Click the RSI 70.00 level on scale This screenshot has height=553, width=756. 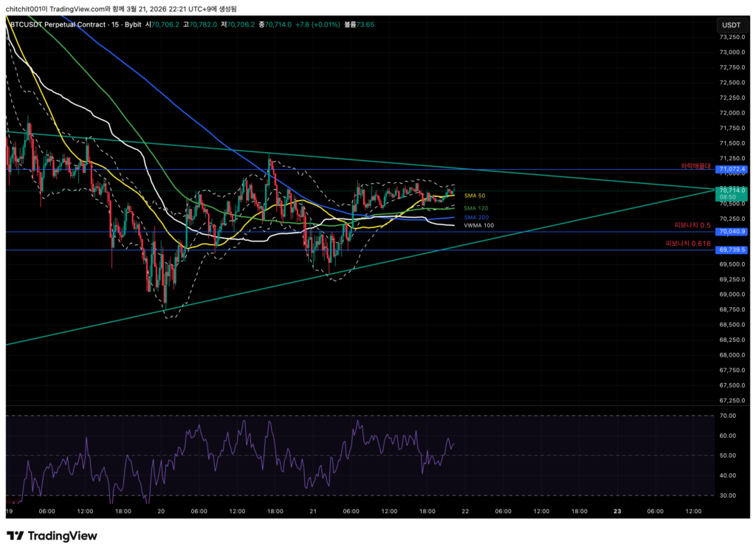click(729, 416)
